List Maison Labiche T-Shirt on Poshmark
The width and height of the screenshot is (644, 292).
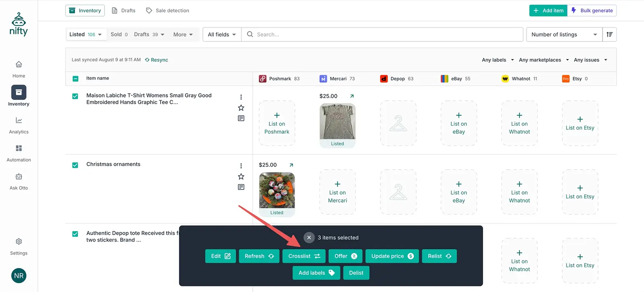point(277,123)
